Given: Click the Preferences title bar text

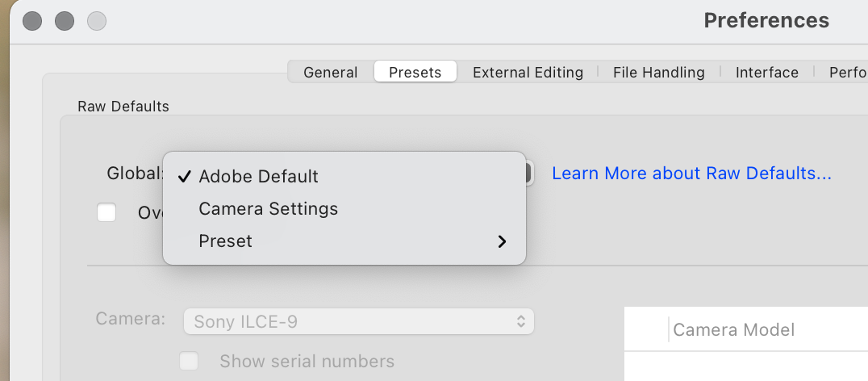Looking at the screenshot, I should click(766, 20).
